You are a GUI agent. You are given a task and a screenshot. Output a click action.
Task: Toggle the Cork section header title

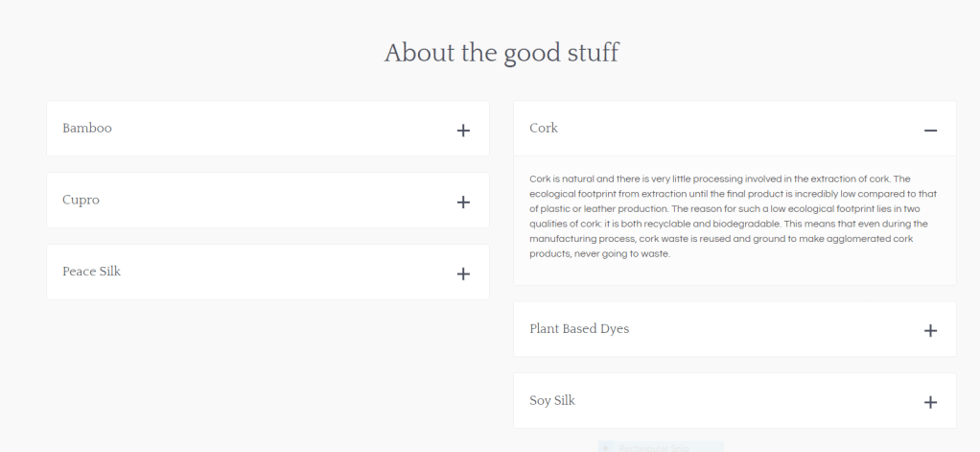pyautogui.click(x=544, y=128)
